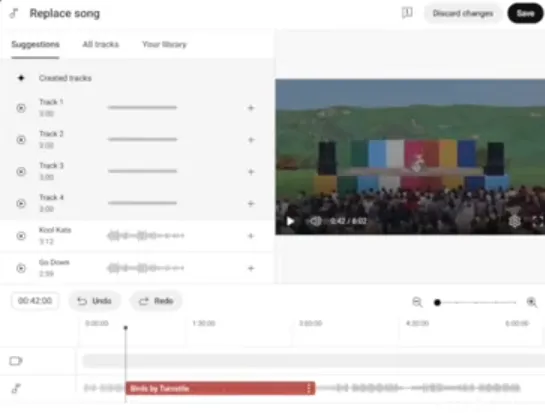Open the Your library tab
The width and height of the screenshot is (545, 413).
click(164, 44)
